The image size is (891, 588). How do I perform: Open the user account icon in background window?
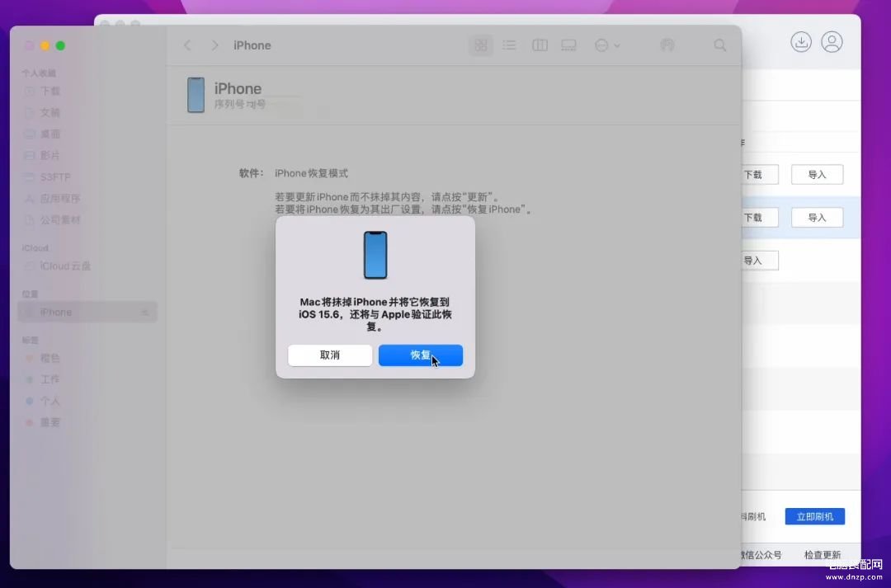point(832,42)
